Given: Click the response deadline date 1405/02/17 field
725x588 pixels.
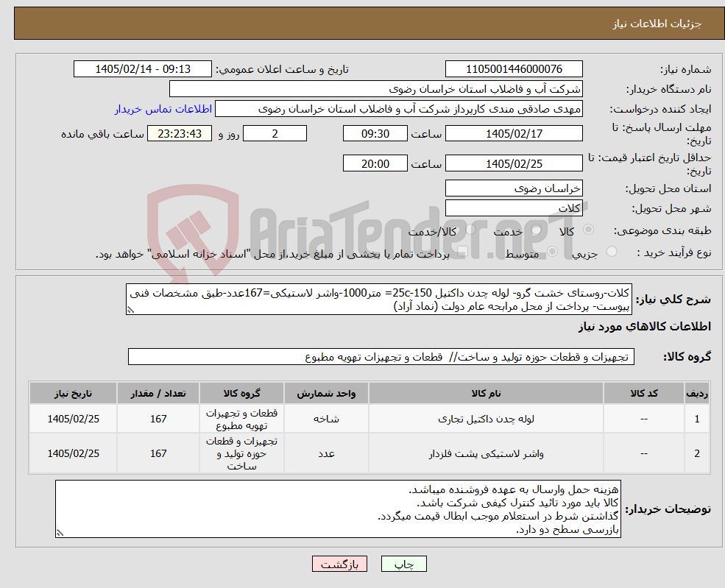Looking at the screenshot, I should (514, 134).
